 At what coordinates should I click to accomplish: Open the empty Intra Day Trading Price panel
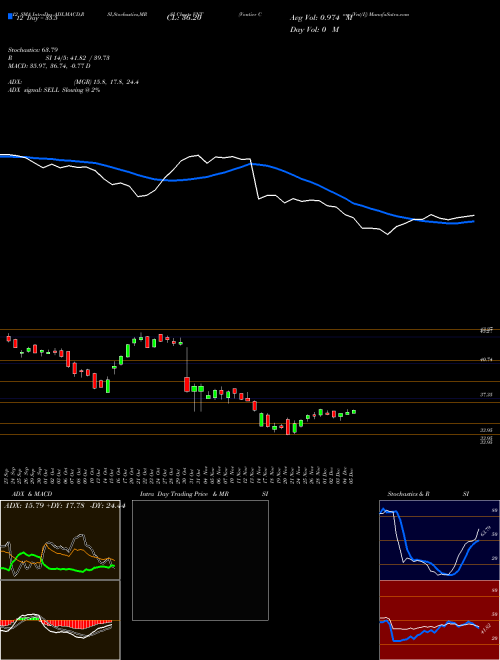[x=200, y=560]
